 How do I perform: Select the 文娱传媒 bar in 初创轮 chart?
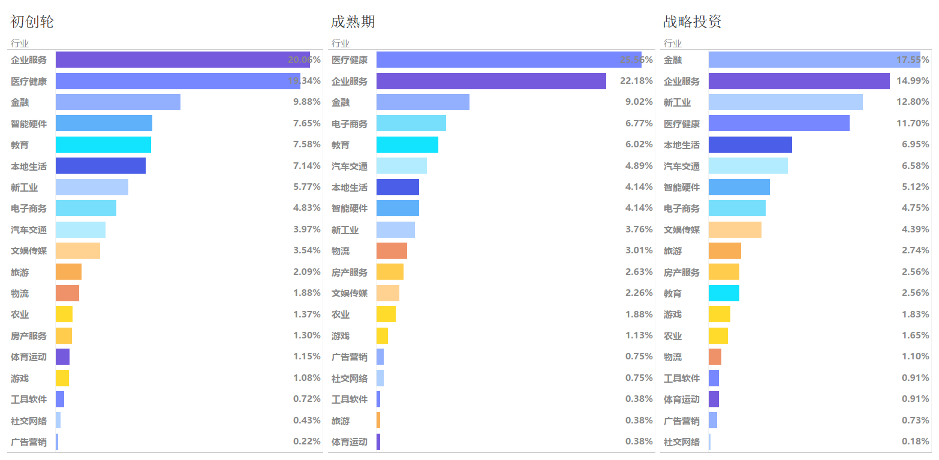point(78,250)
